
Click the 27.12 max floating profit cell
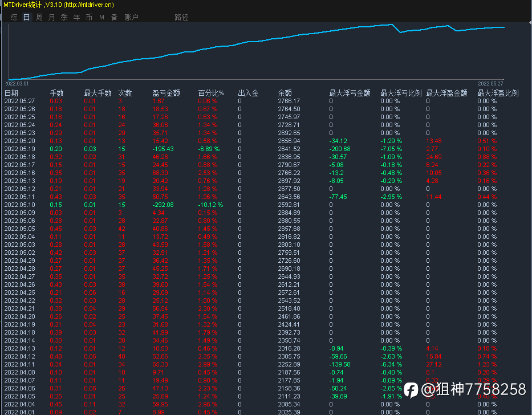[x=434, y=364]
